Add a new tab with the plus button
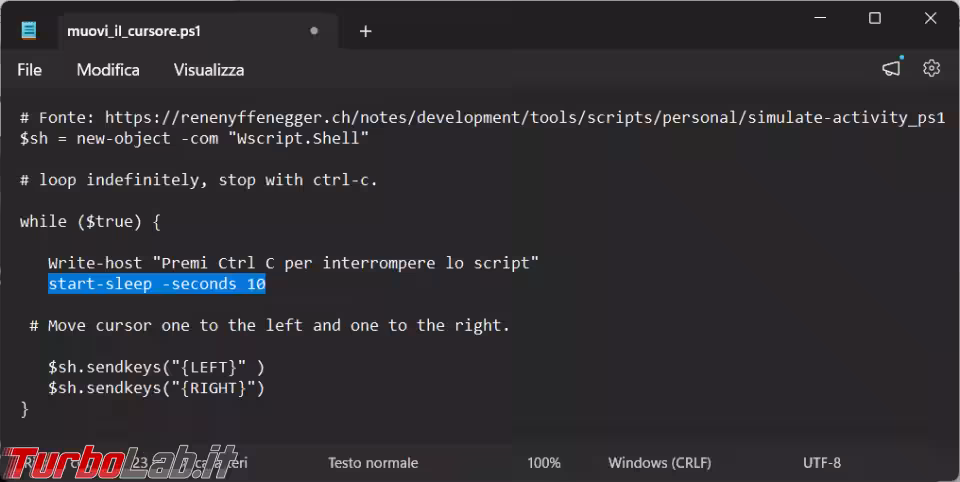Image resolution: width=960 pixels, height=482 pixels. coord(365,31)
